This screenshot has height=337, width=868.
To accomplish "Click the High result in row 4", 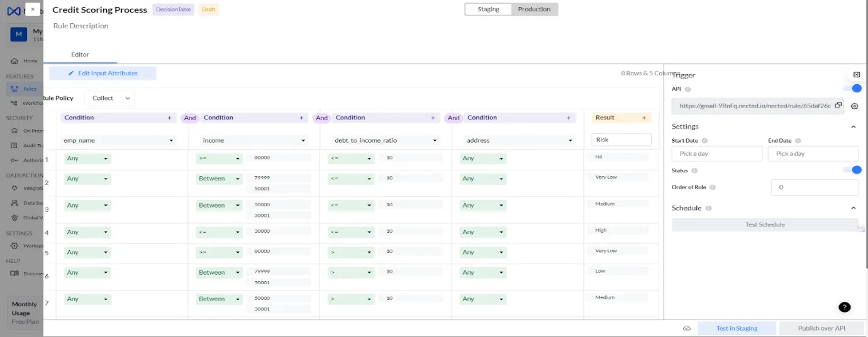I will [x=619, y=231].
